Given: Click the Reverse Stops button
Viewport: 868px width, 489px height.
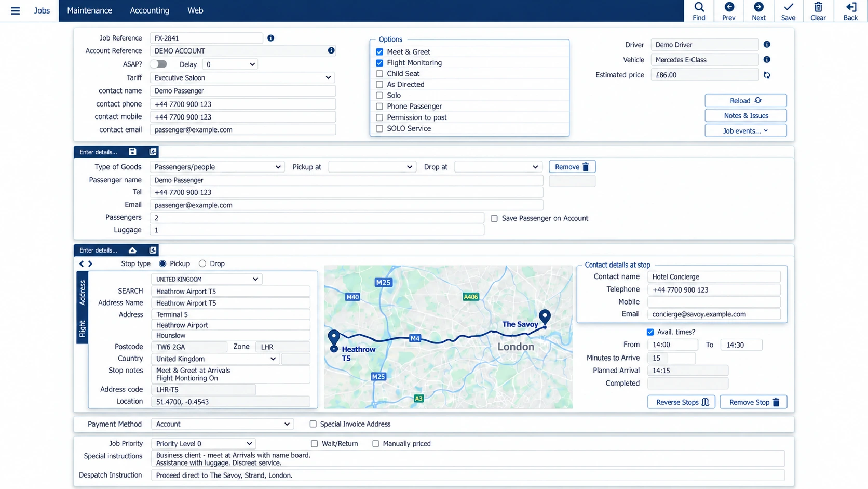Looking at the screenshot, I should click(682, 402).
